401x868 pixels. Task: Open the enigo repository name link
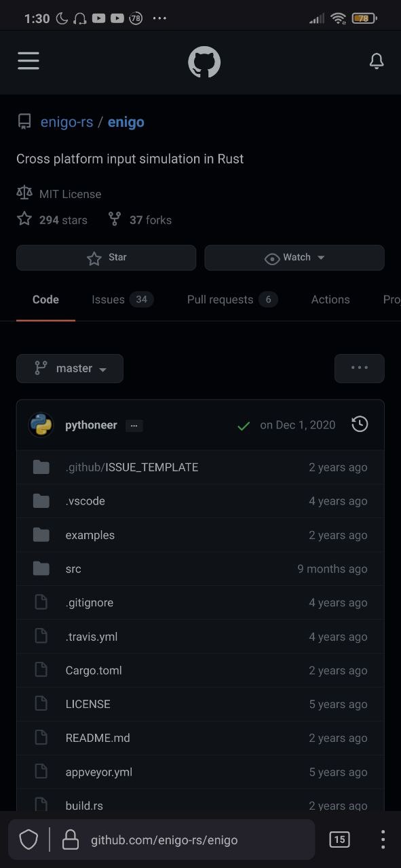pos(126,122)
